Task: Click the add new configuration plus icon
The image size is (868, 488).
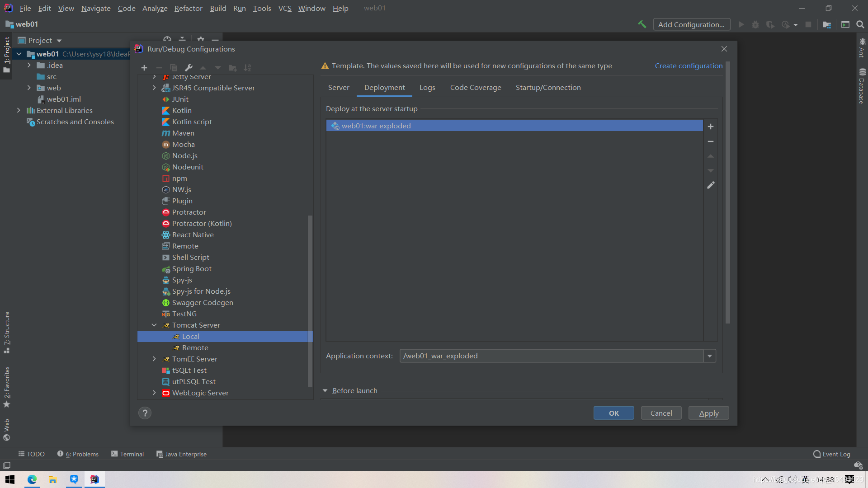Action: tap(144, 67)
